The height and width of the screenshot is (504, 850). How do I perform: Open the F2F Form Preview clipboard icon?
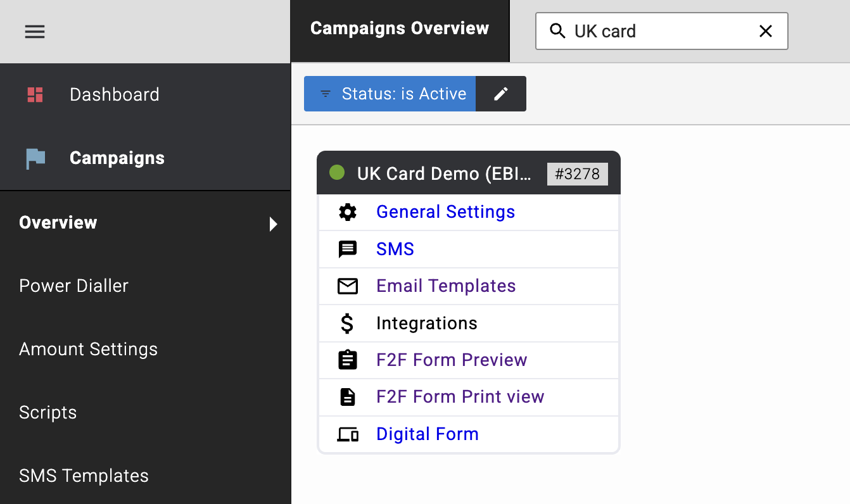click(347, 359)
